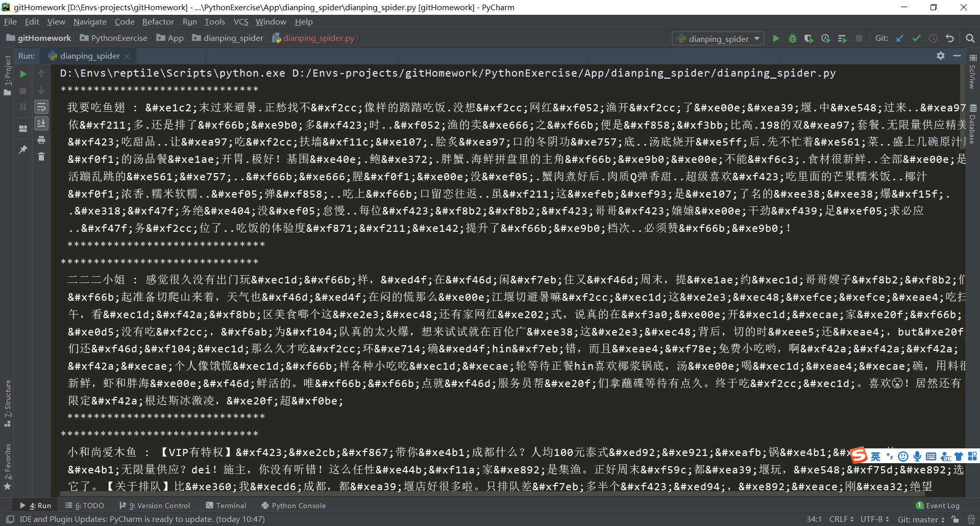Image resolution: width=980 pixels, height=526 pixels.
Task: Click the stop button in the top toolbar
Action: pyautogui.click(x=859, y=38)
